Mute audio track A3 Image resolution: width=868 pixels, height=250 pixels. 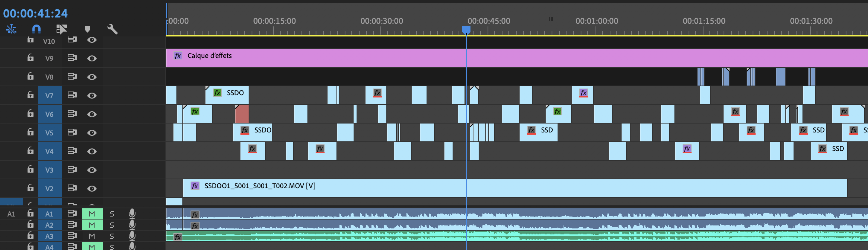tap(92, 236)
